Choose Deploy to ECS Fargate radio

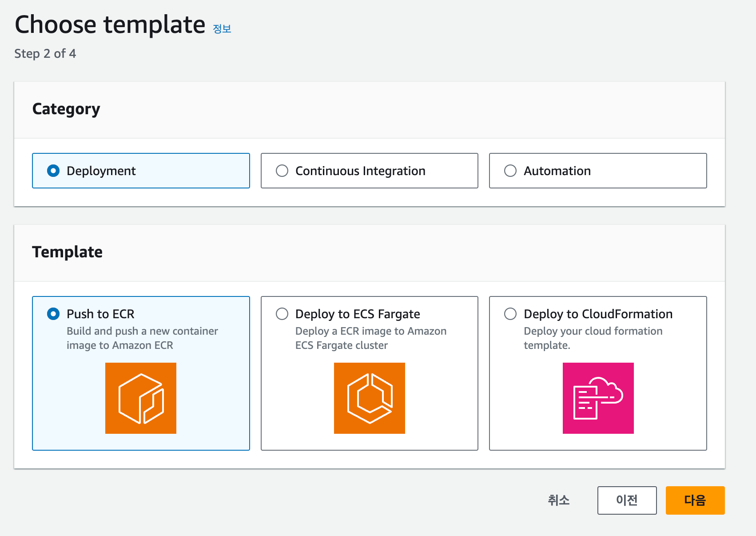coord(282,314)
